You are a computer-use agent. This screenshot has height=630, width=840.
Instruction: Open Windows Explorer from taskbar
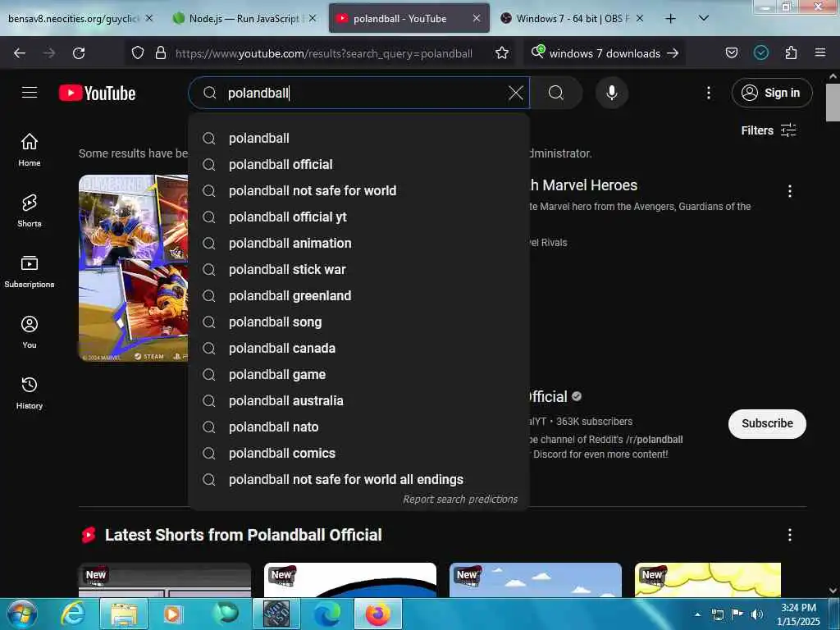point(124,614)
